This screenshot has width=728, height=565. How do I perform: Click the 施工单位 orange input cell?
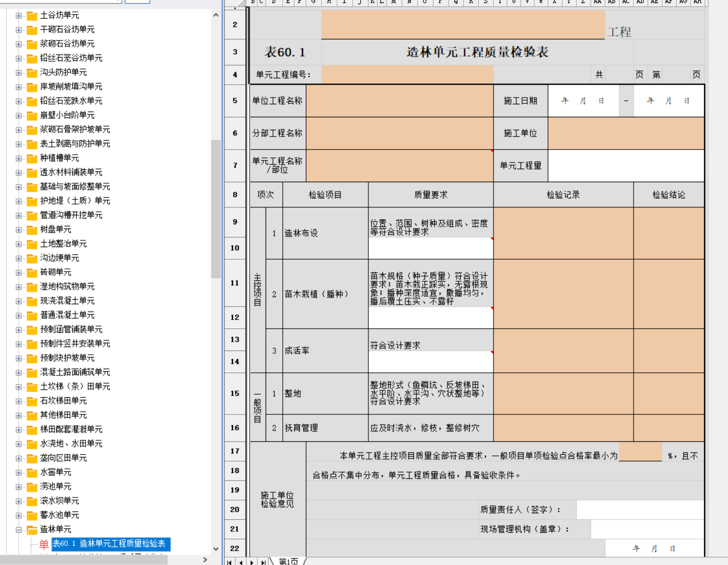[x=626, y=133]
